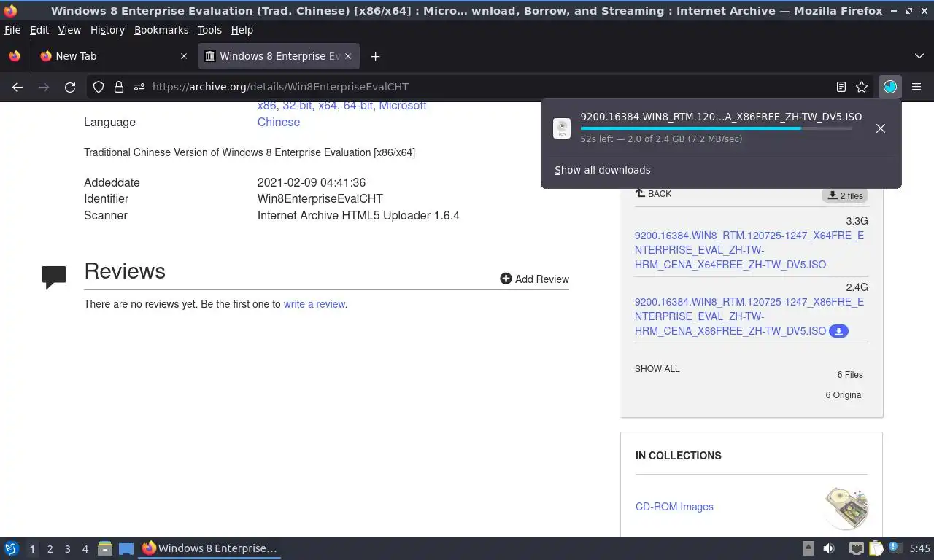Screen dimensions: 934x560
Task: Open the Tools menu
Action: (x=209, y=30)
